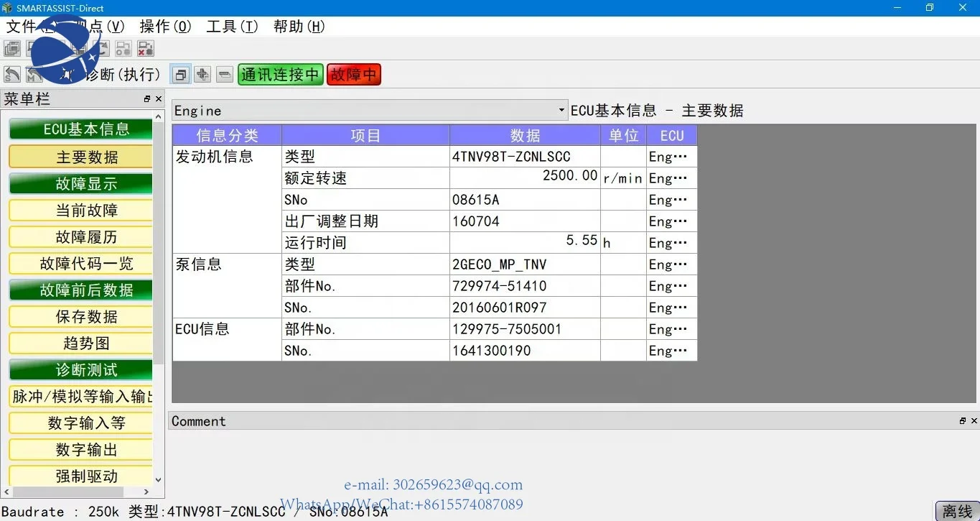
Task: Click the 项目 column header
Action: tap(365, 135)
